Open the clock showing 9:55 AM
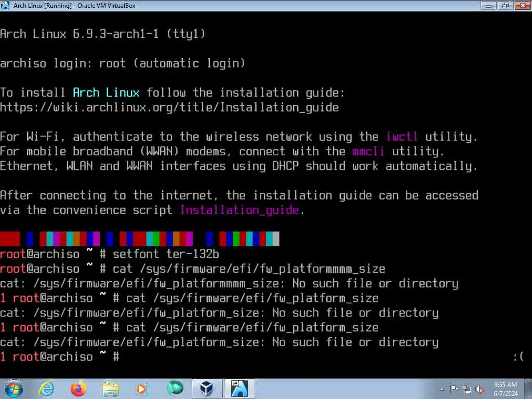The image size is (532, 399). (506, 389)
